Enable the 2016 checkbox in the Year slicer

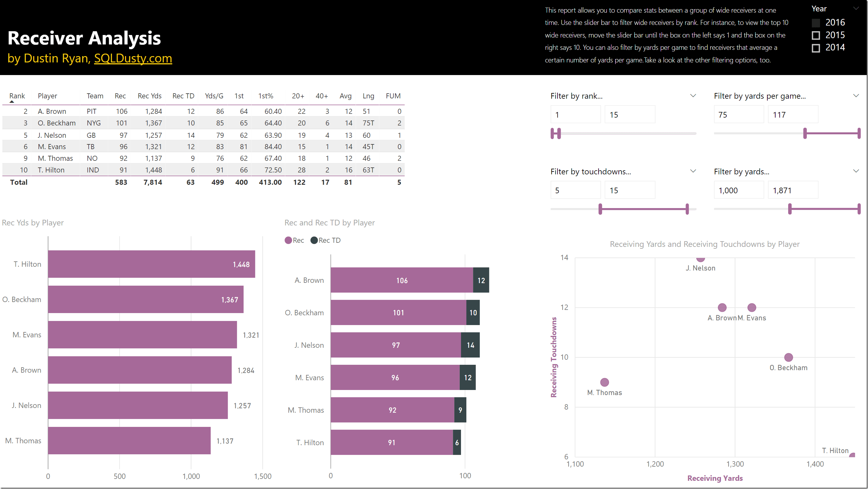pos(816,23)
